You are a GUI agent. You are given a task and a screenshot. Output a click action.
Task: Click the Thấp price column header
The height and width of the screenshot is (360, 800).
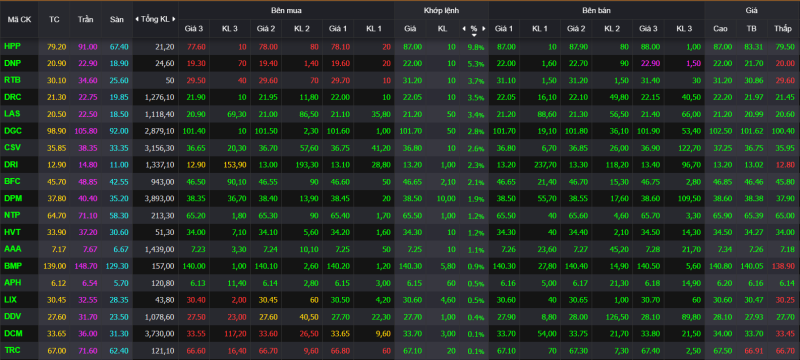782,29
